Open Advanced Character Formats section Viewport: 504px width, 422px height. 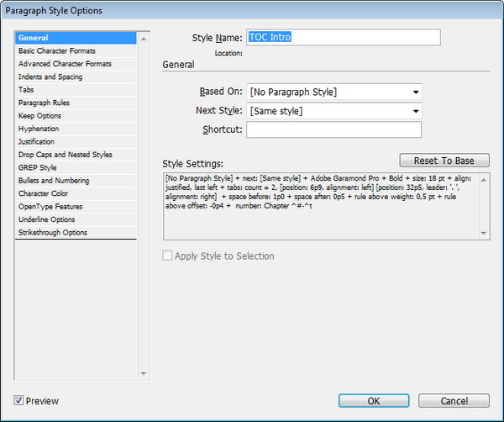point(76,64)
